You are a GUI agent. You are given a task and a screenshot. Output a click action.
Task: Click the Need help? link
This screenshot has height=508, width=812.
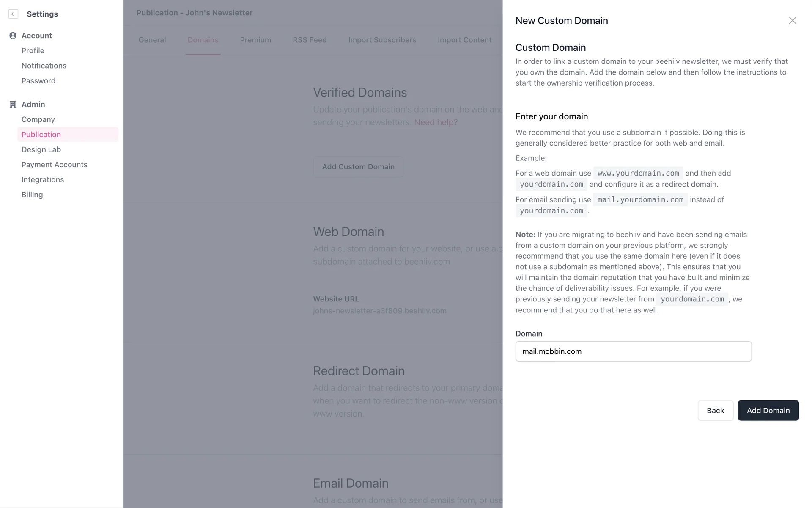(x=436, y=122)
